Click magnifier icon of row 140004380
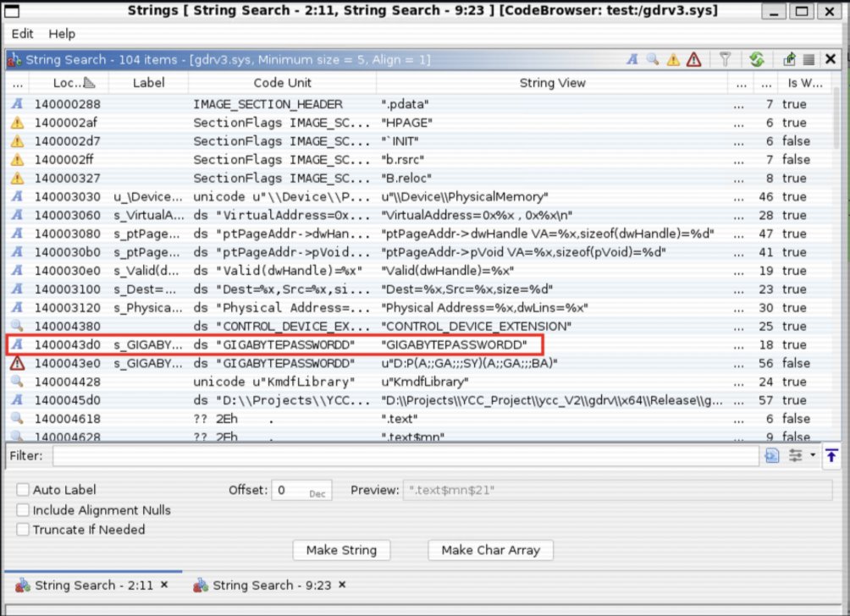The image size is (850, 616). pyautogui.click(x=17, y=326)
